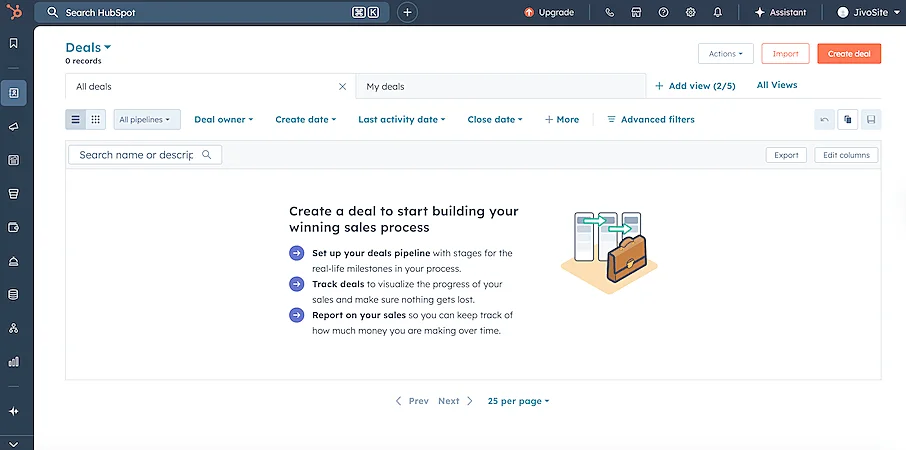Viewport: 906px width, 450px height.
Task: Open the CRM contacts sidebar icon
Action: pos(13,92)
